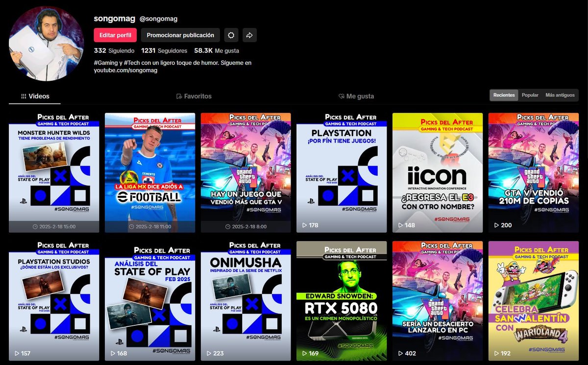Open the 'Desacierto lanzarlo en PC' video

pos(438,301)
